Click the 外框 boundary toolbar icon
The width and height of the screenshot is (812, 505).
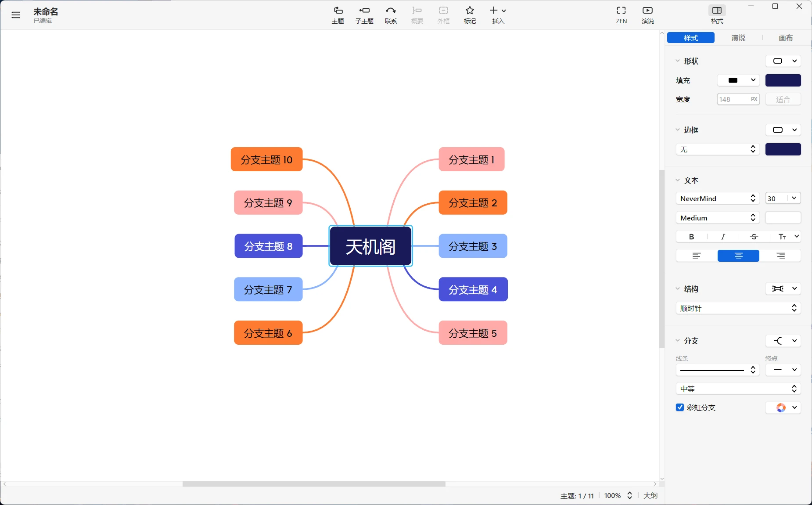coord(443,15)
